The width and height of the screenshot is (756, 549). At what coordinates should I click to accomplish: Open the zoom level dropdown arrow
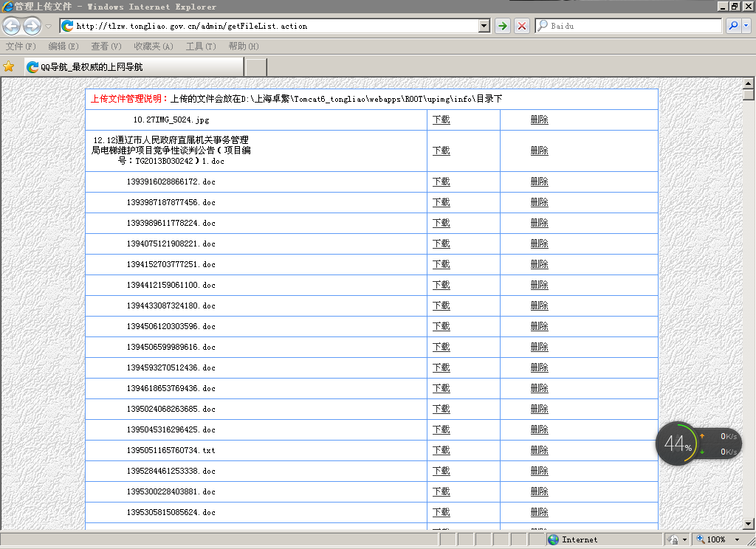(x=737, y=540)
